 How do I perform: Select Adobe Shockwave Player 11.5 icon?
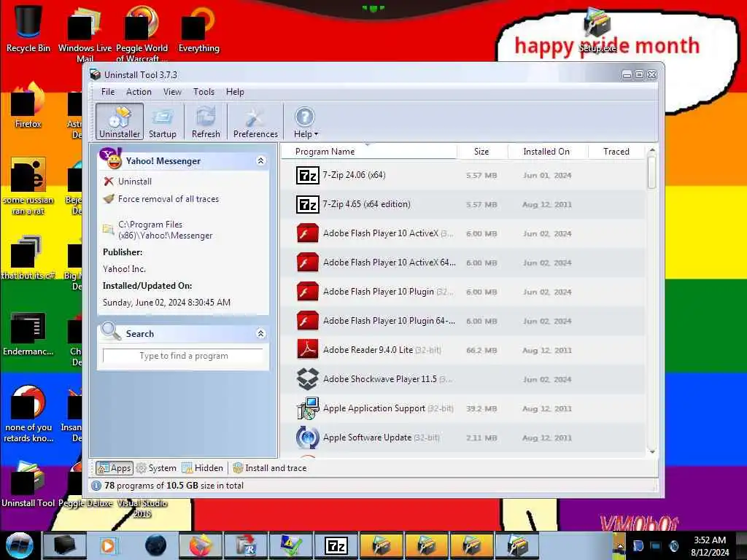[x=307, y=379]
